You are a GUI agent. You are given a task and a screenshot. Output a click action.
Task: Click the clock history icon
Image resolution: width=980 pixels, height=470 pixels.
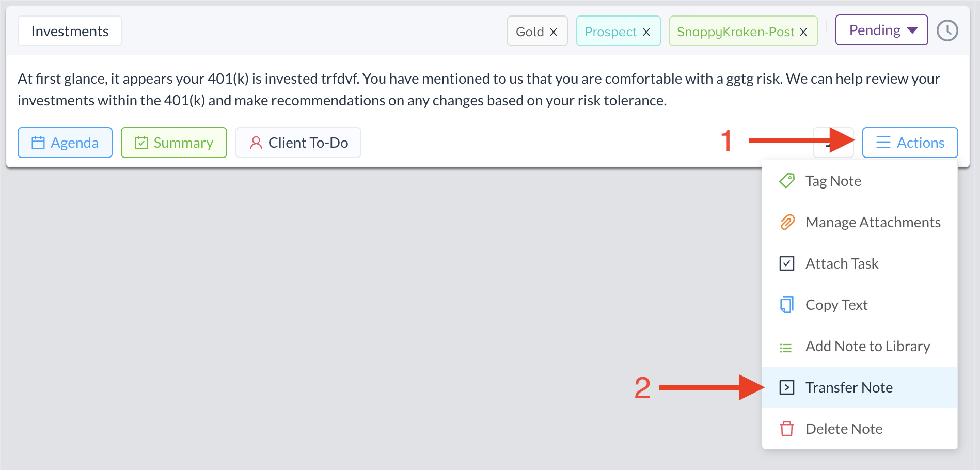click(947, 31)
